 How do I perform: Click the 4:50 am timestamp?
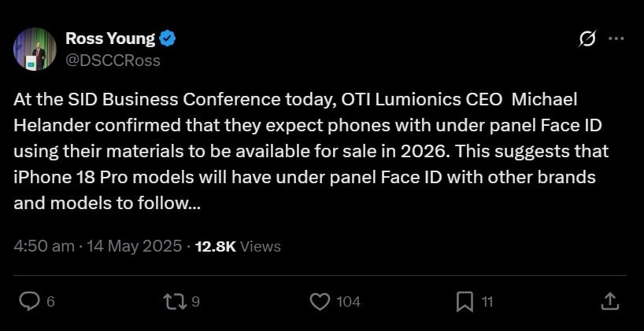point(44,246)
